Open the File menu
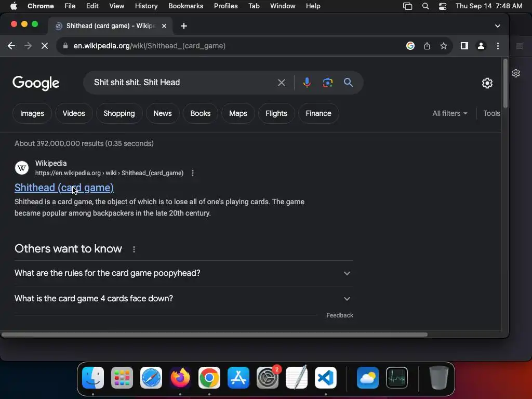Viewport: 532px width, 399px height. [x=70, y=6]
